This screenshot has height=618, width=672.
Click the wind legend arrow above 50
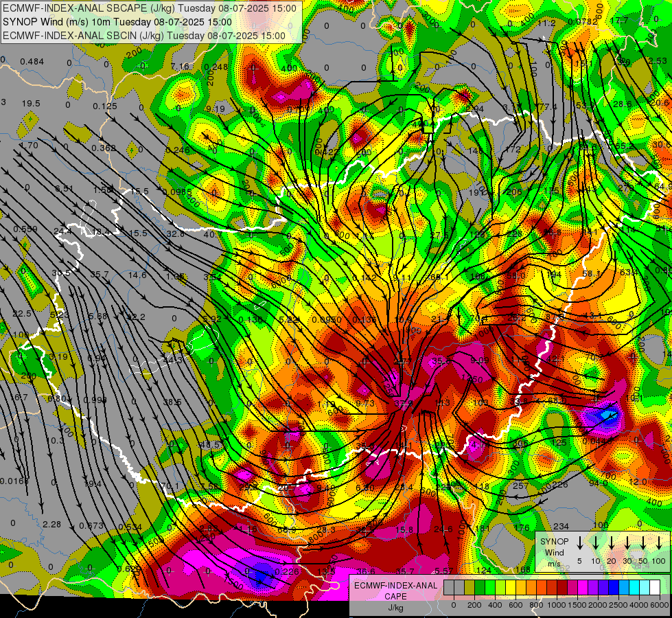[x=643, y=543]
